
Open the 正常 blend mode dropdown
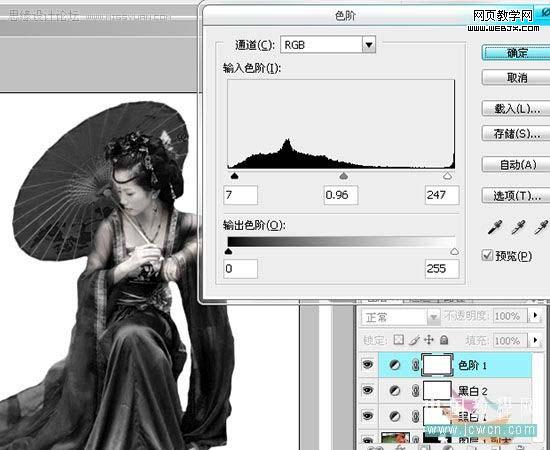(434, 317)
